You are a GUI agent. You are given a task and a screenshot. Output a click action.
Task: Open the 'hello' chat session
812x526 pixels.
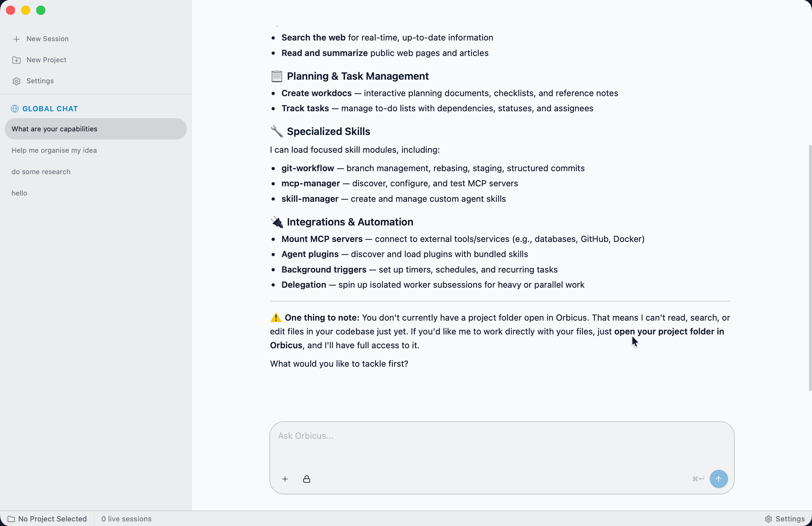click(95, 193)
